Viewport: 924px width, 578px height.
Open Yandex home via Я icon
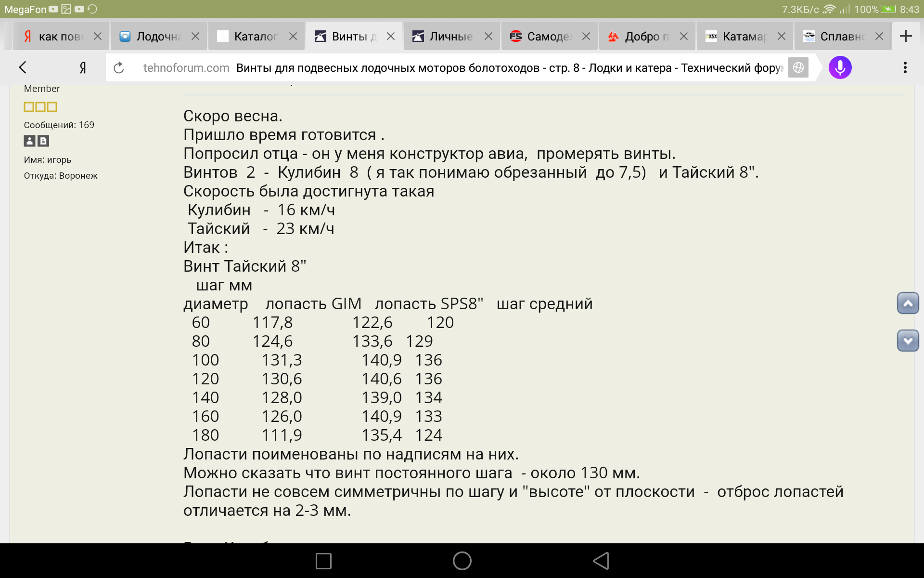click(x=83, y=68)
